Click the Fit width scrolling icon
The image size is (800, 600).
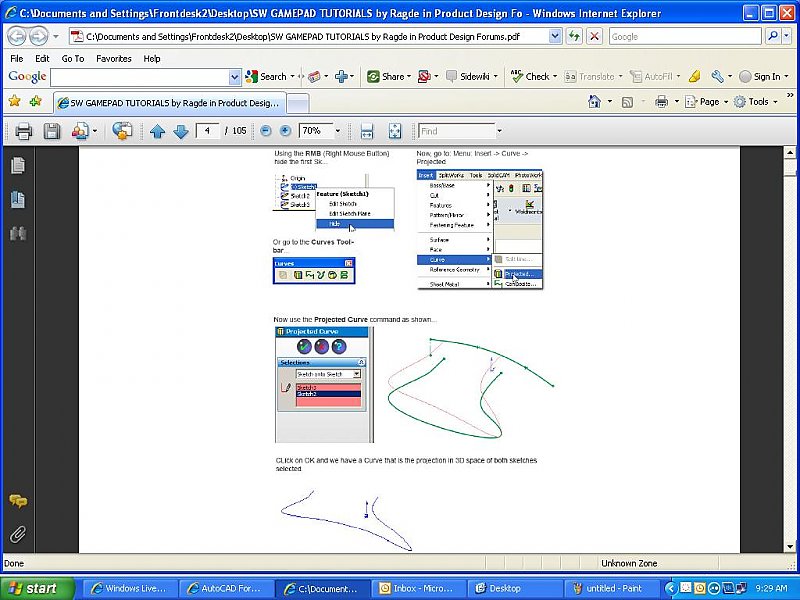367,131
